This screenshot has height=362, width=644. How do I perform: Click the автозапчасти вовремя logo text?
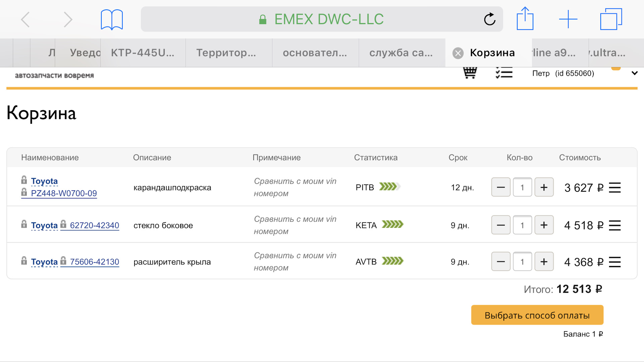(x=54, y=75)
